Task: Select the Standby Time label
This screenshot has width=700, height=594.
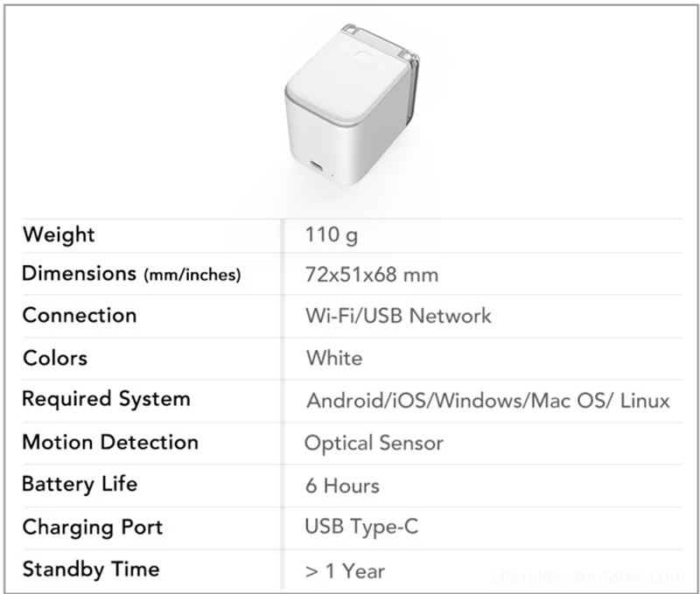Action: click(x=91, y=570)
